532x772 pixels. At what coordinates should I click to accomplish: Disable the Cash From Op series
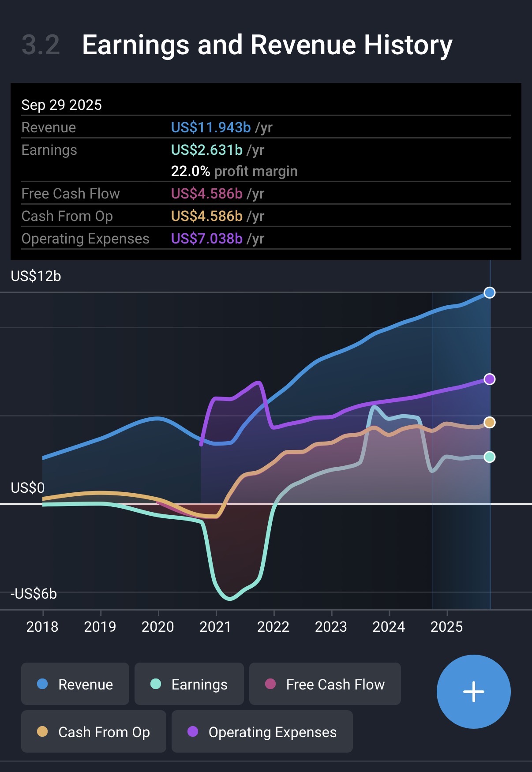94,731
